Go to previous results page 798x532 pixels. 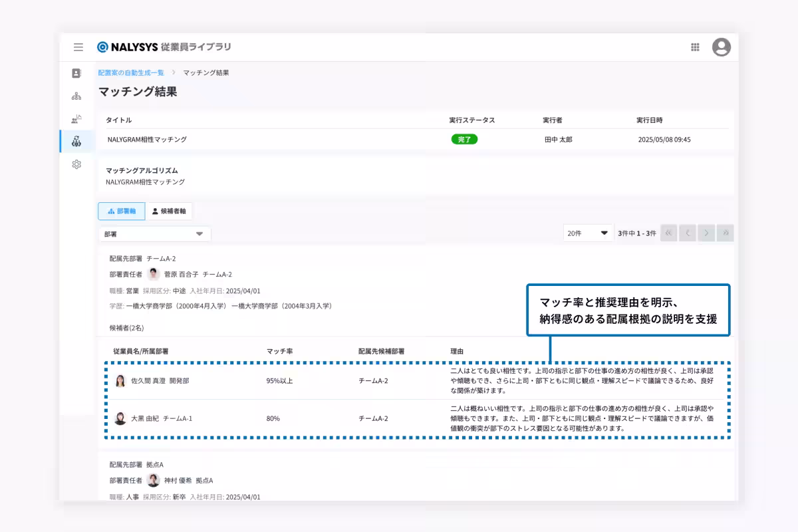[x=688, y=233]
